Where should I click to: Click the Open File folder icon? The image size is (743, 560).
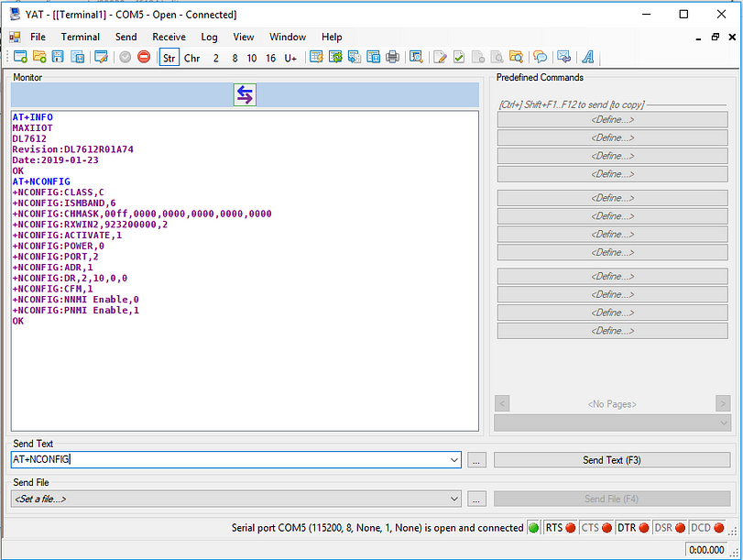click(x=39, y=58)
